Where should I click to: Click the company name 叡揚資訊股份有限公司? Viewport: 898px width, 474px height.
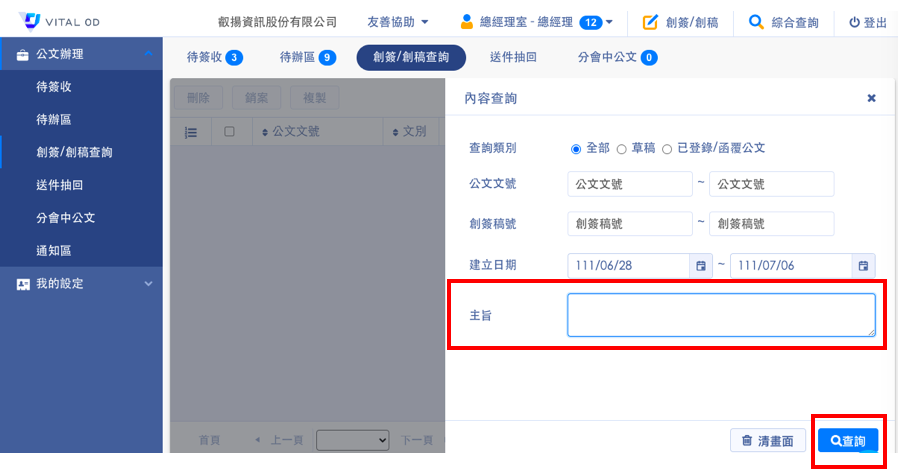(277, 22)
